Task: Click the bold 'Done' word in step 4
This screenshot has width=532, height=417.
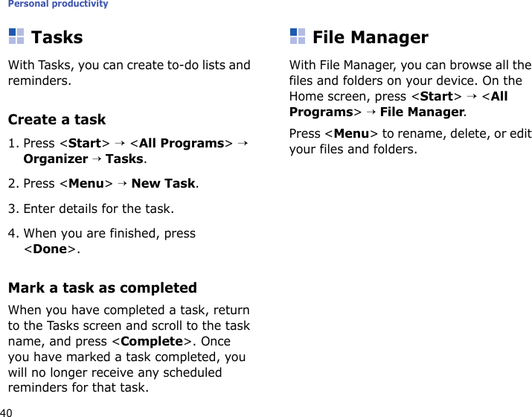Action: click(50, 249)
